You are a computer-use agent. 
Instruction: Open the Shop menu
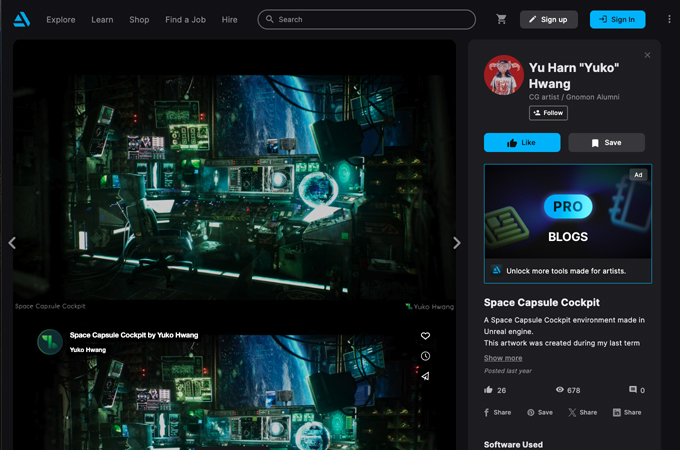(x=139, y=20)
